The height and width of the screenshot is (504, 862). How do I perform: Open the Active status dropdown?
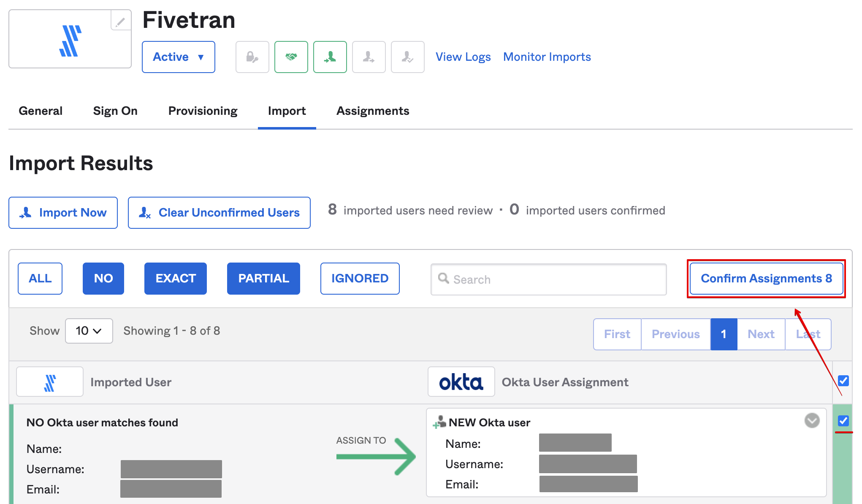click(x=179, y=57)
